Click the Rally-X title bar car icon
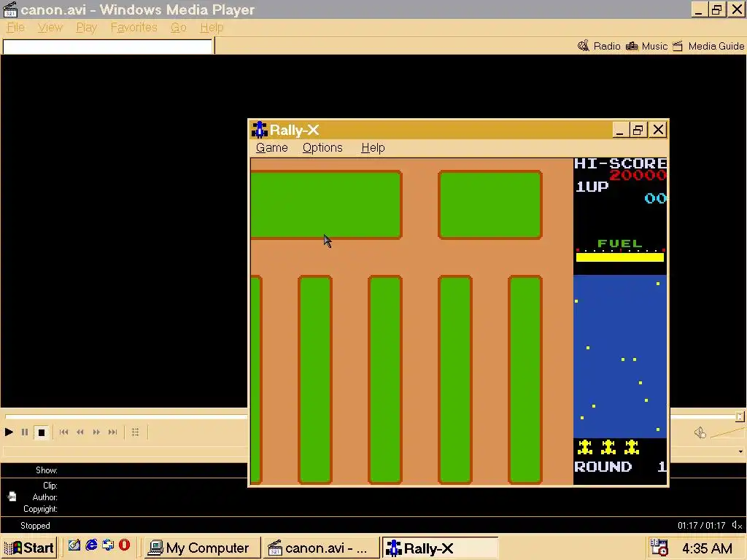747x560 pixels. 260,130
